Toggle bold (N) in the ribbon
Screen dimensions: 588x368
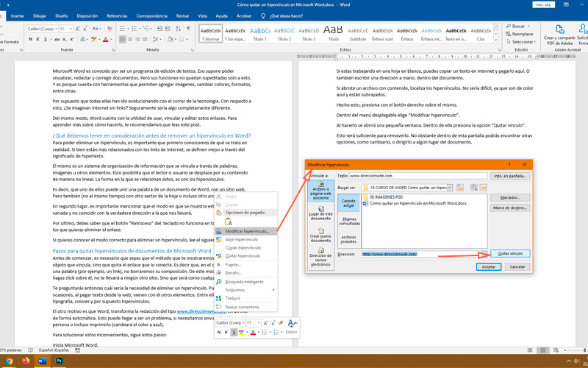(30, 39)
